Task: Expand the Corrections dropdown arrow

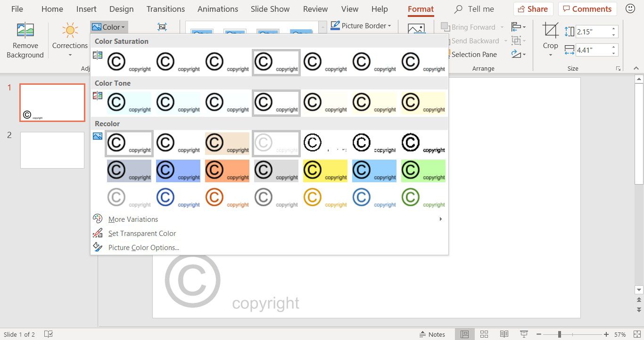Action: [x=70, y=55]
